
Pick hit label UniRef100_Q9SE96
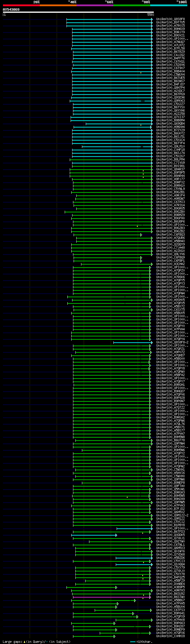point(170,97)
